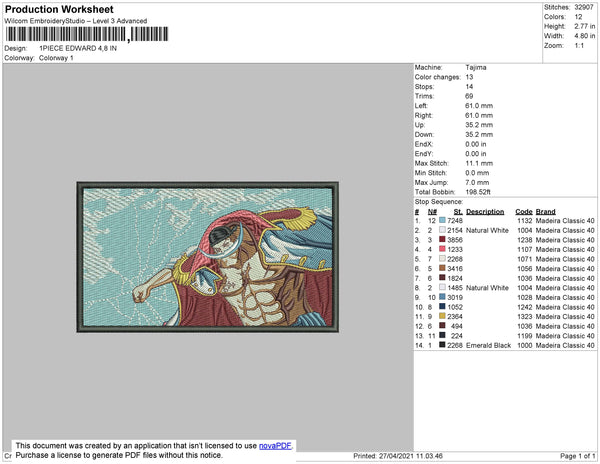Click stitch count '3856' in row 3
Viewport: 600px width, 464px height.
(x=455, y=240)
